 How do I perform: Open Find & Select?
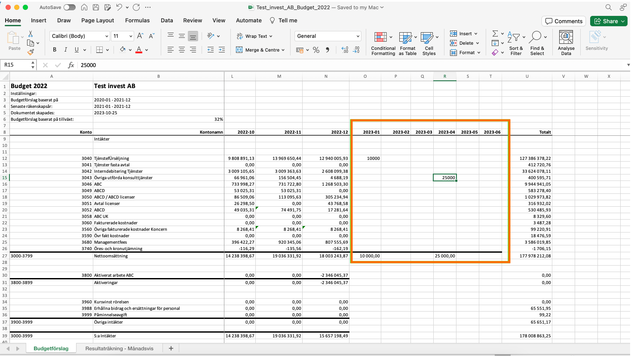pos(537,43)
